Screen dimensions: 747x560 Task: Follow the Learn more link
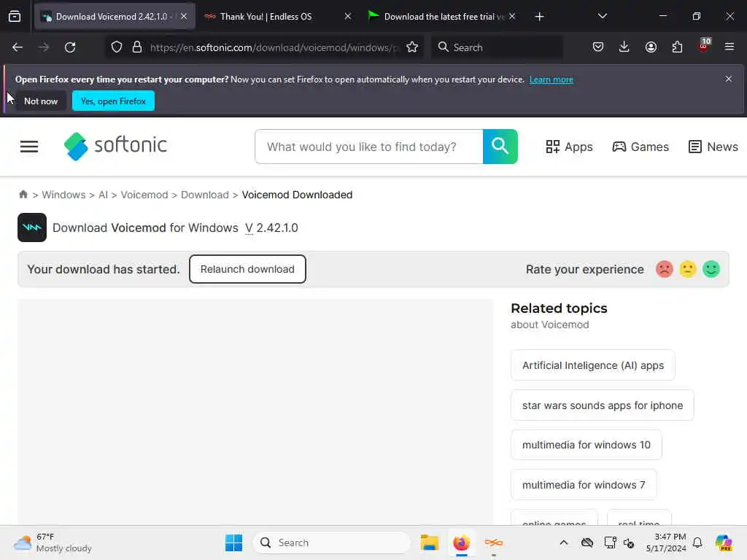click(x=551, y=79)
